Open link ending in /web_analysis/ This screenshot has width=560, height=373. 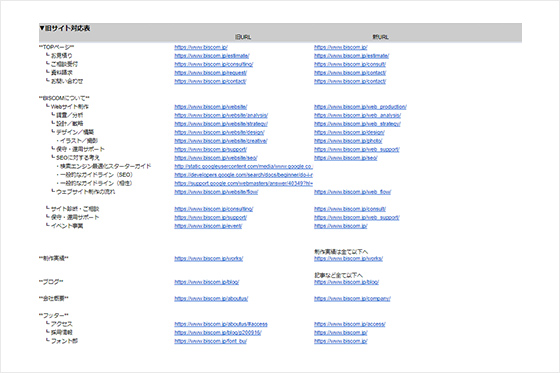[358, 115]
